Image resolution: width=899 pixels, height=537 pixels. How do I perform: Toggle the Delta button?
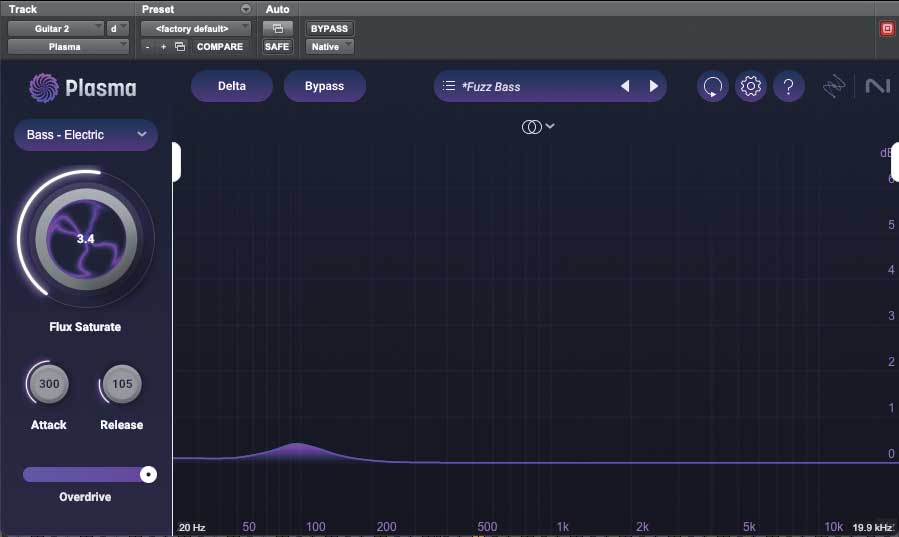click(x=232, y=86)
